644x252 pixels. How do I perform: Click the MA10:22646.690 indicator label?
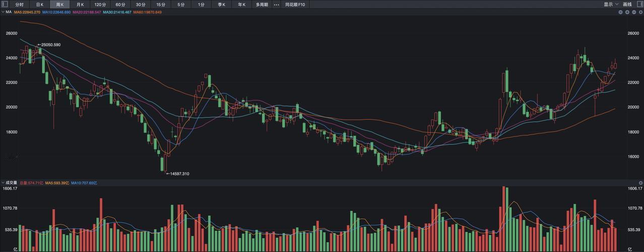[x=56, y=12]
